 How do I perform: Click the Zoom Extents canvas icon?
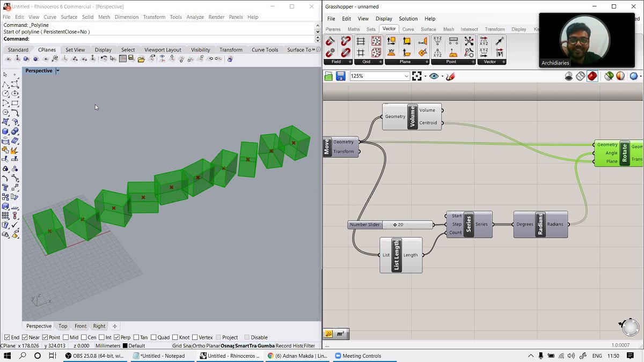pos(417,76)
